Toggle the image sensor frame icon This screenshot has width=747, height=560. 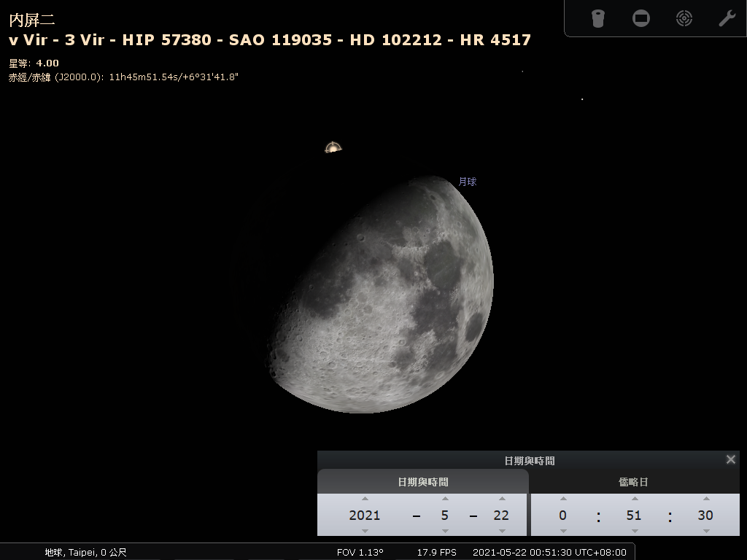pyautogui.click(x=641, y=18)
